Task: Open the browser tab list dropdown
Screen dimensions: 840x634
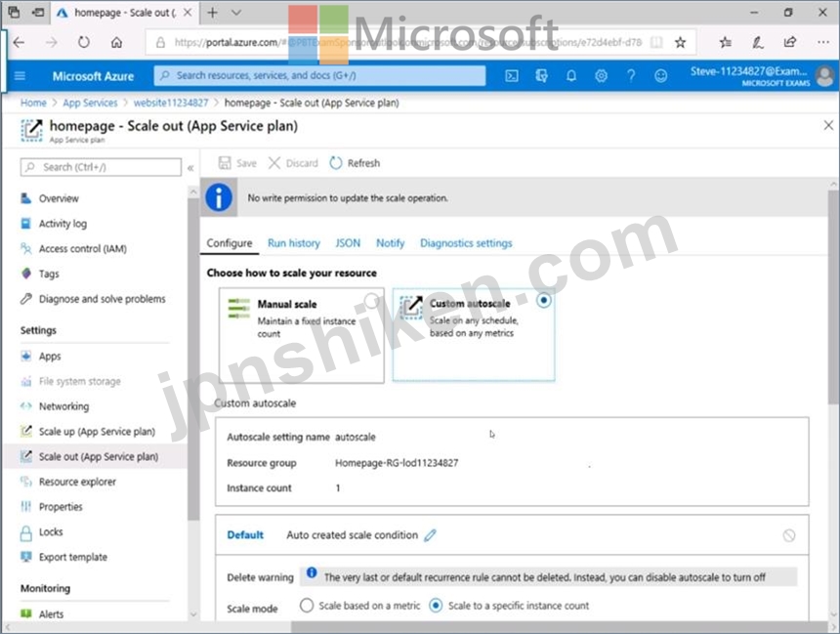Action: 235,13
